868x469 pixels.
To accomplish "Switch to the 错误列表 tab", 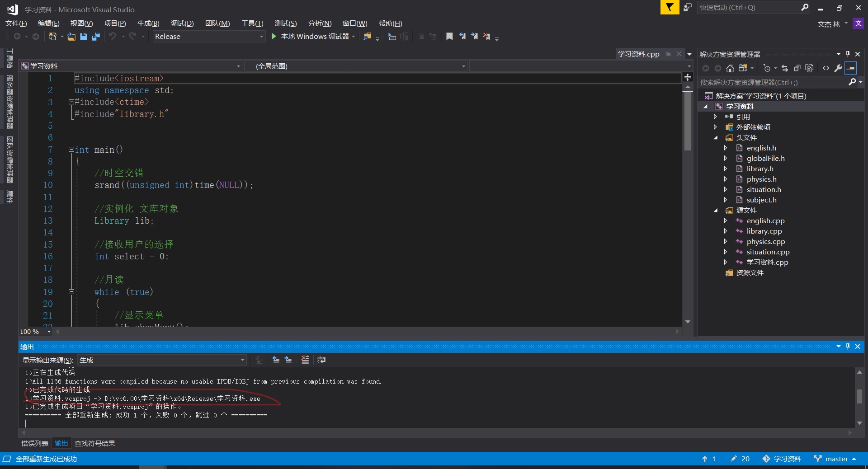I will [x=34, y=444].
